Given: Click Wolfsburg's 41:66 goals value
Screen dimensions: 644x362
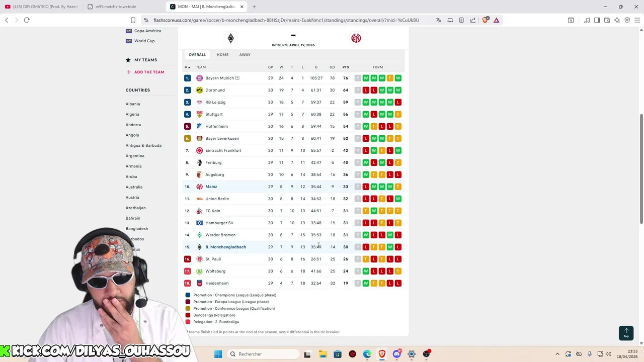Looking at the screenshot, I should click(x=316, y=271).
